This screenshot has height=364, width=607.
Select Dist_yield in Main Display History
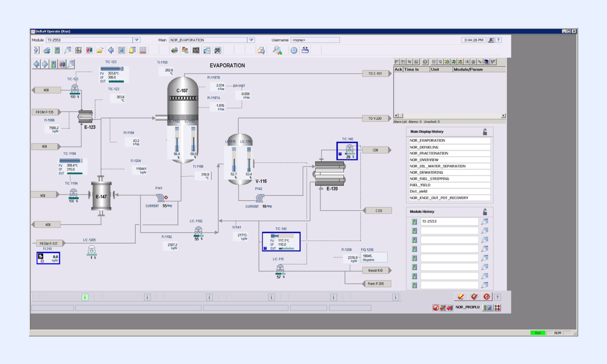pyautogui.click(x=449, y=191)
